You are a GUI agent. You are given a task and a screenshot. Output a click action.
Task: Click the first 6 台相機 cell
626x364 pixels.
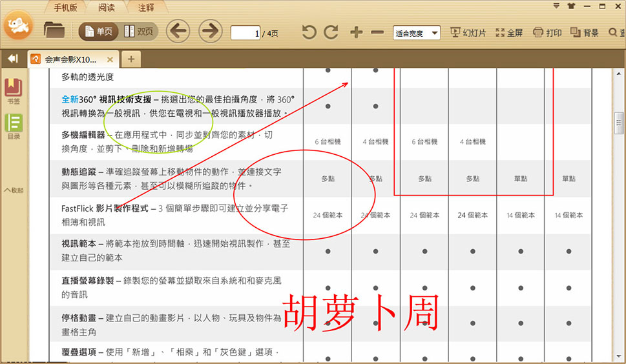coord(328,141)
